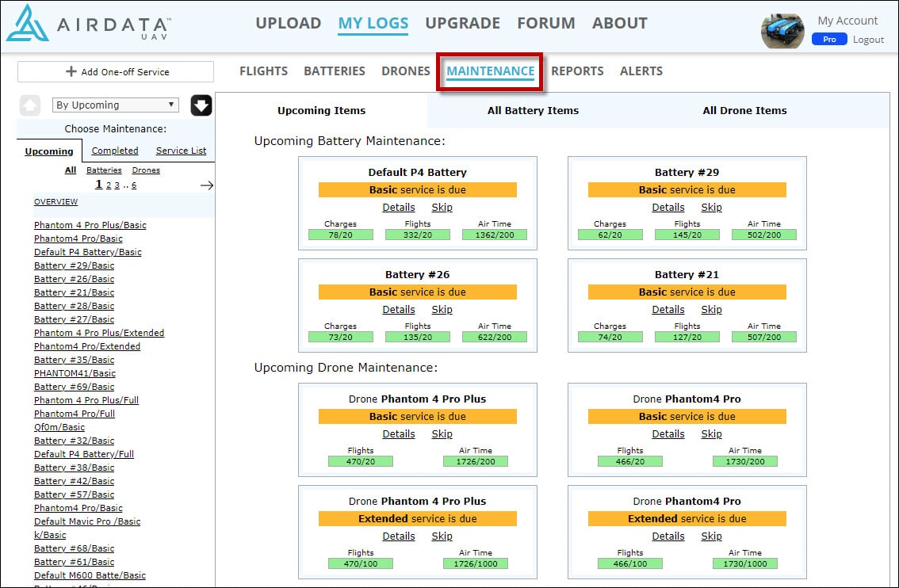Click Phantom4 Pro Extended service is due banner
Image resolution: width=899 pixels, height=588 pixels.
coord(687,518)
